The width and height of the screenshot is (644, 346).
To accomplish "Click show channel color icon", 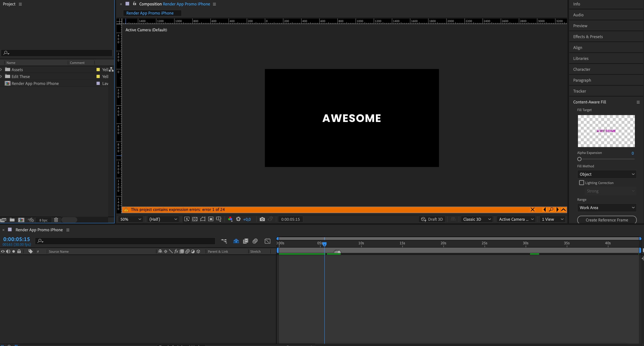I will (x=230, y=219).
